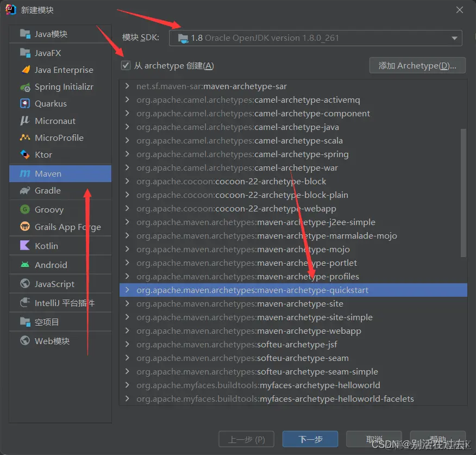Select softeu-archetype-seam-simple row
The height and width of the screenshot is (455, 476).
pos(293,371)
